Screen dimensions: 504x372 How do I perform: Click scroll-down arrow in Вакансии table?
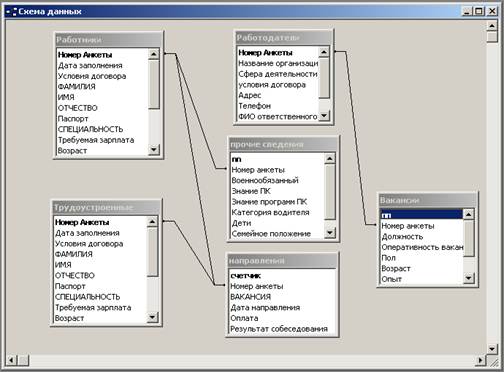coord(469,278)
